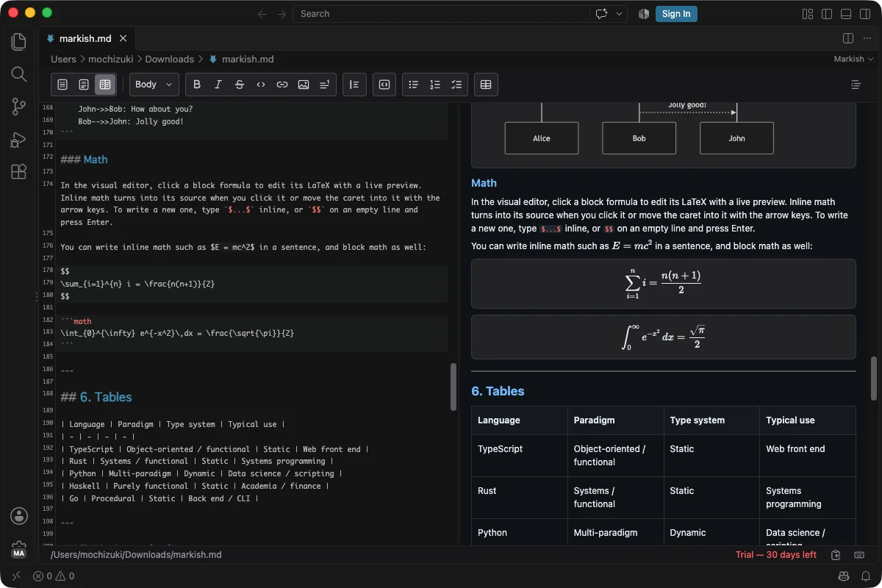The width and height of the screenshot is (882, 588).
Task: Open the Accounts menu icon
Action: click(x=19, y=516)
